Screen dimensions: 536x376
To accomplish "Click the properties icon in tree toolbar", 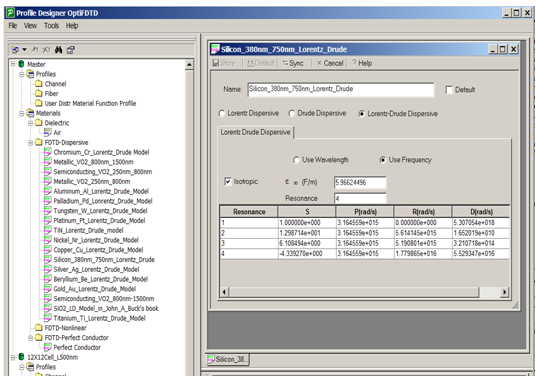I will click(x=70, y=50).
